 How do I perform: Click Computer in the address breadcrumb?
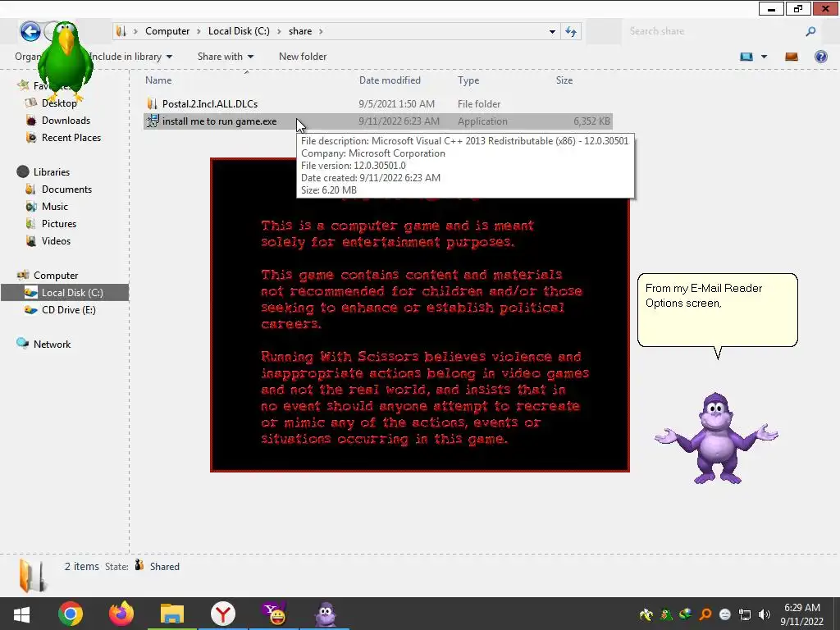(167, 31)
